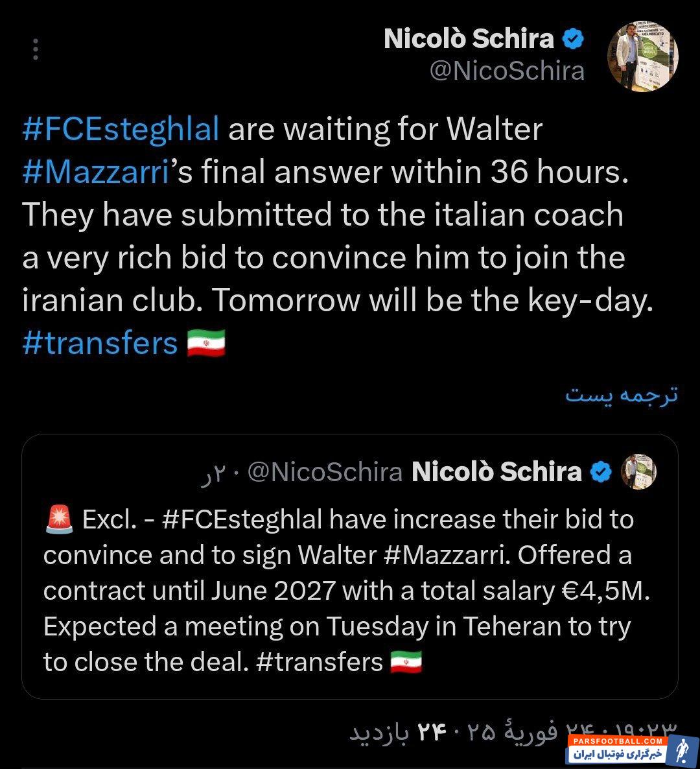Click the red siren emoji in the quoted tweet

tap(60, 520)
